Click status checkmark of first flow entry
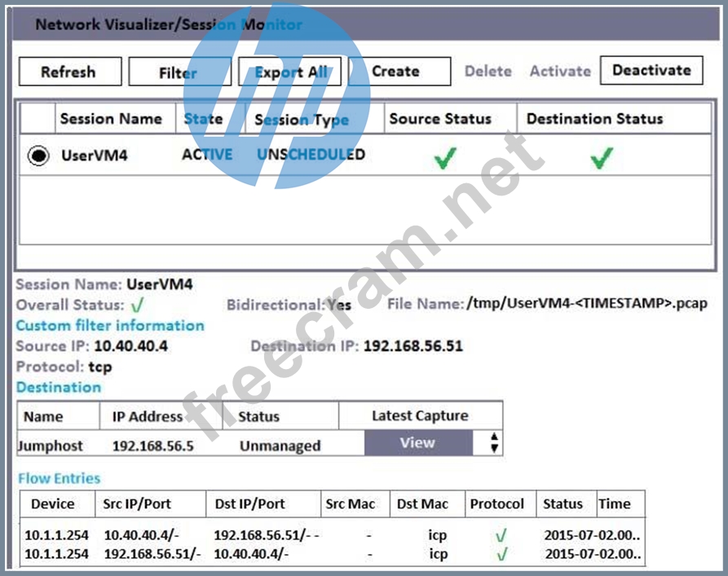The image size is (728, 576). [501, 535]
